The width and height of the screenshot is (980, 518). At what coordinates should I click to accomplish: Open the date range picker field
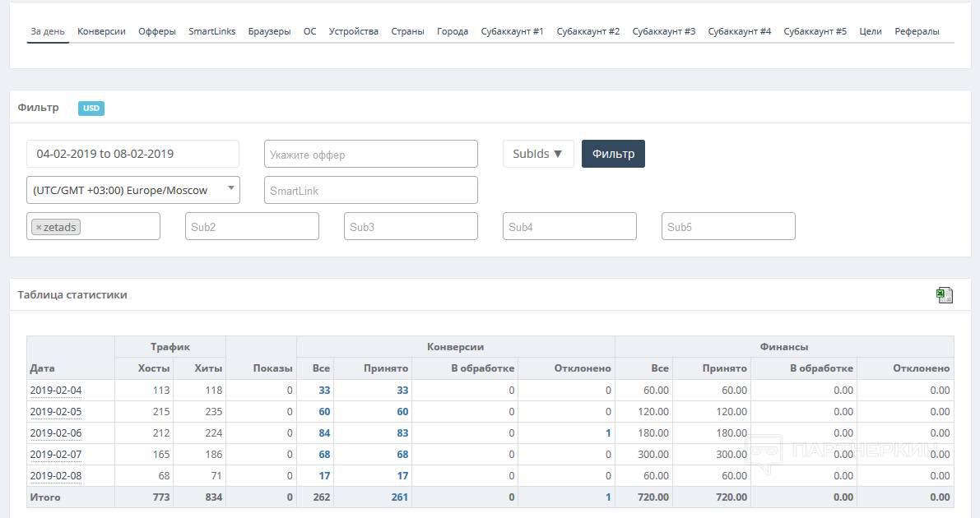click(132, 154)
